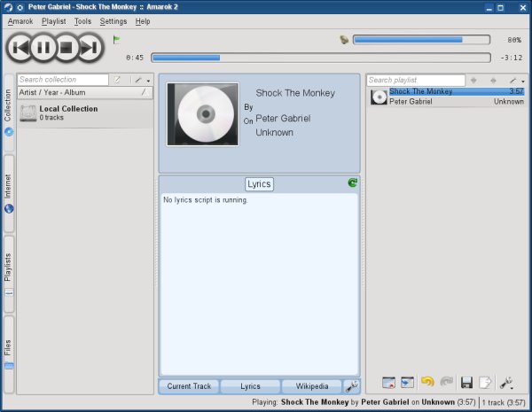The height and width of the screenshot is (412, 532).
Task: Open the Help menu
Action: pyautogui.click(x=143, y=21)
